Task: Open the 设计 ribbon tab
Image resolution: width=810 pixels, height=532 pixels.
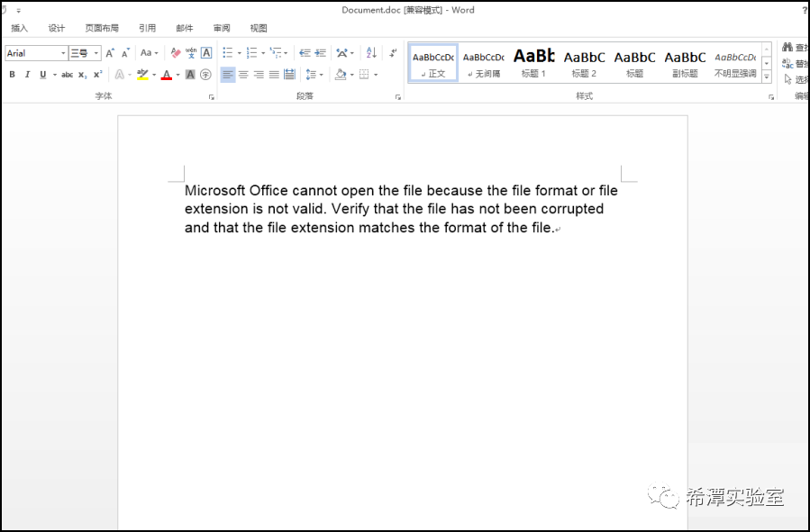Action: (x=56, y=28)
